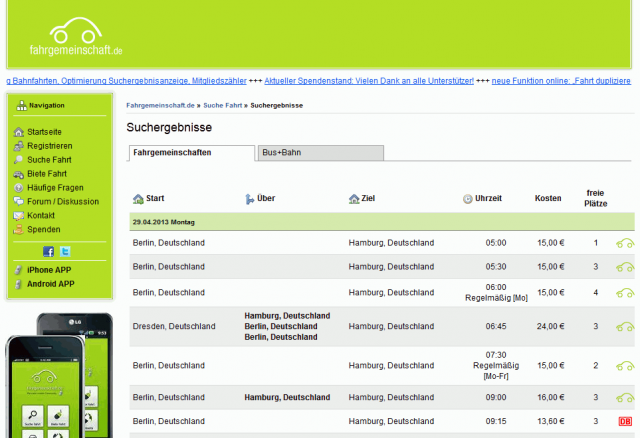
Task: Open the iPhone APP link
Action: tap(48, 270)
